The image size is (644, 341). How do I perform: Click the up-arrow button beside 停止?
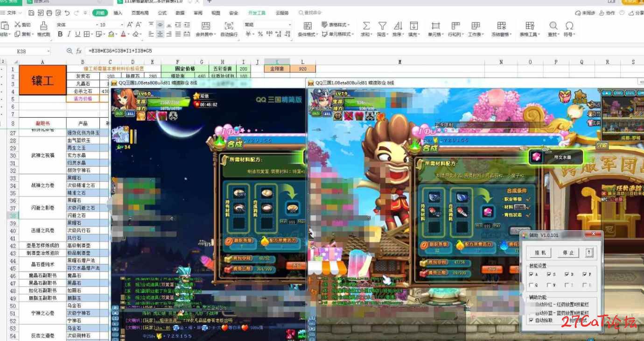point(589,253)
